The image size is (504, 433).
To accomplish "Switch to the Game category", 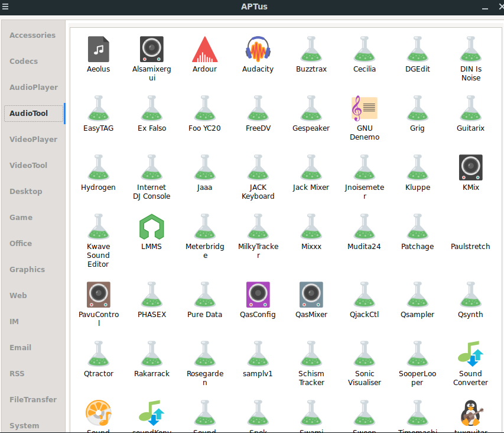I will [21, 218].
